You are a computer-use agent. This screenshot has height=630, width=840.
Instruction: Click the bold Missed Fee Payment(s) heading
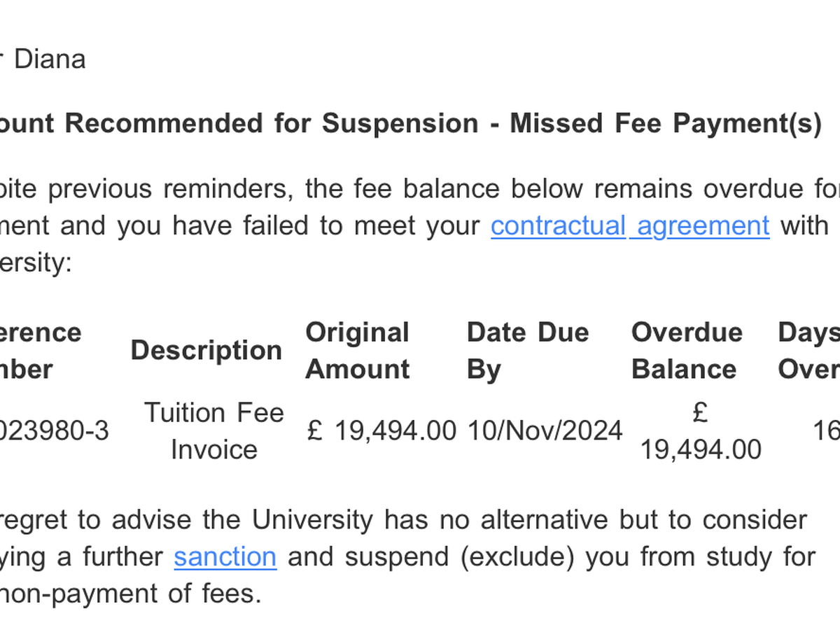[665, 123]
